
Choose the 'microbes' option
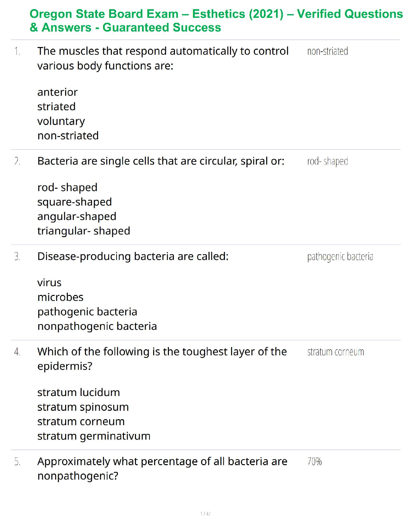tap(60, 297)
